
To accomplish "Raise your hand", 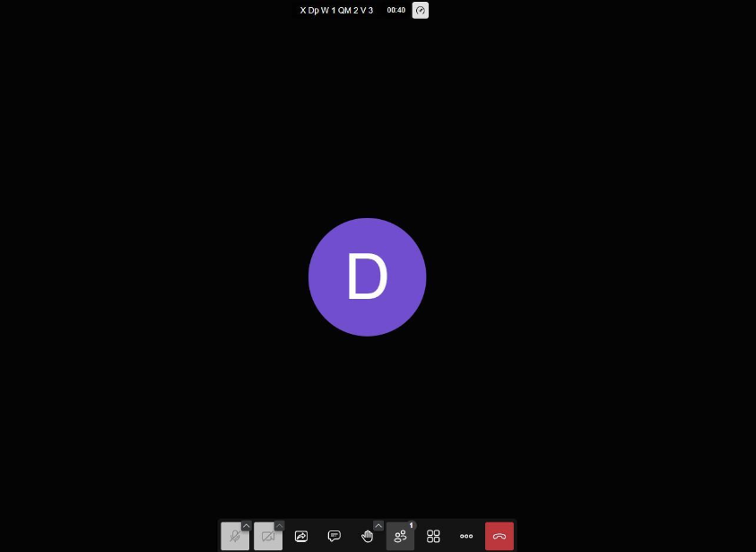I will (367, 536).
